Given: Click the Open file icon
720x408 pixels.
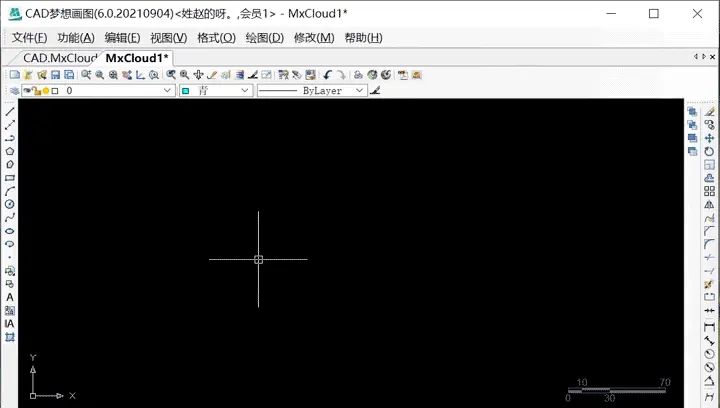Looking at the screenshot, I should pyautogui.click(x=28, y=75).
